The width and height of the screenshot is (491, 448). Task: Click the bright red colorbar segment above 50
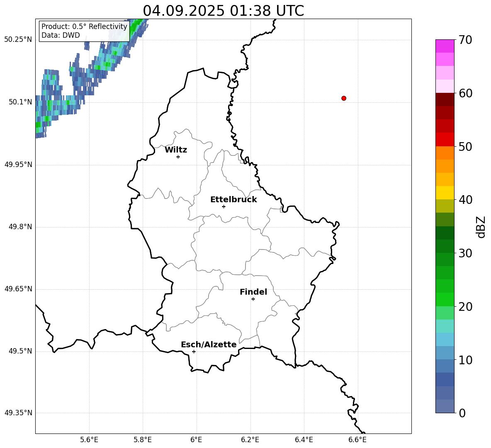445,140
